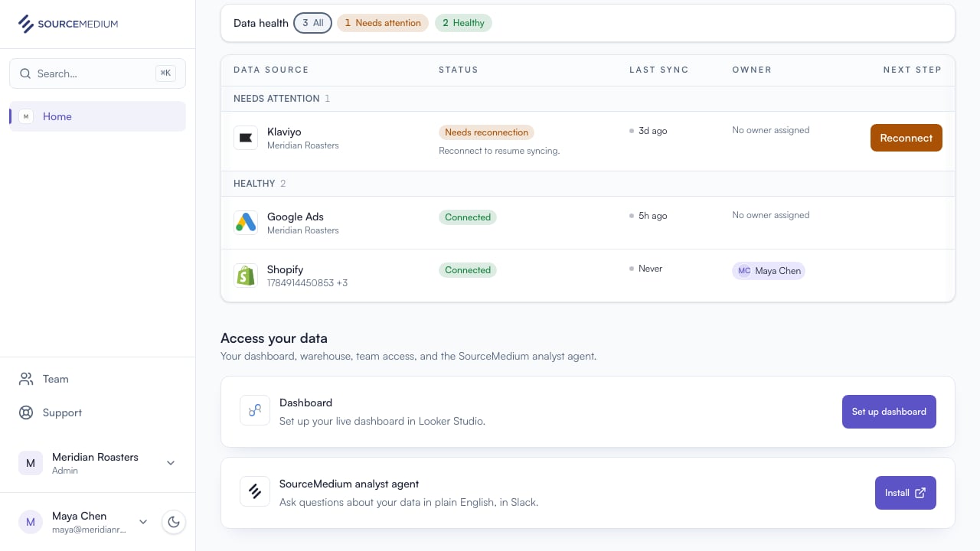Click the search magnifier icon
This screenshot has width=980, height=551.
pos(25,73)
